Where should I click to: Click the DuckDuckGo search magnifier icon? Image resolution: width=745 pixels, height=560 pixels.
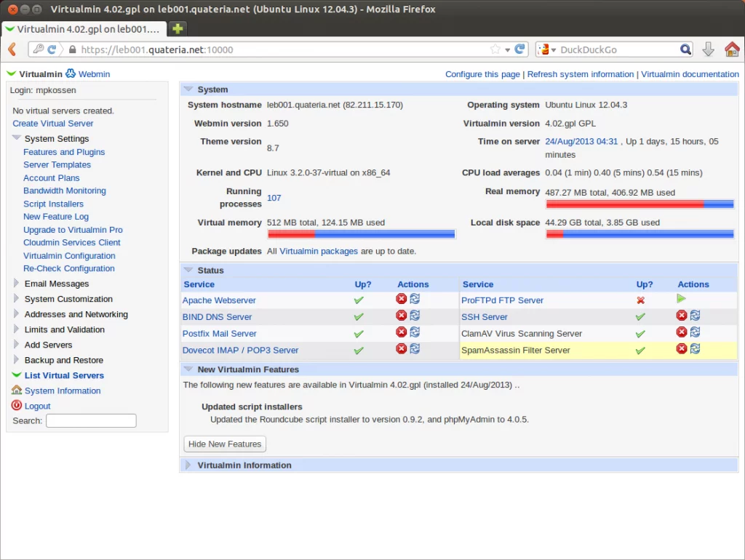pos(685,49)
